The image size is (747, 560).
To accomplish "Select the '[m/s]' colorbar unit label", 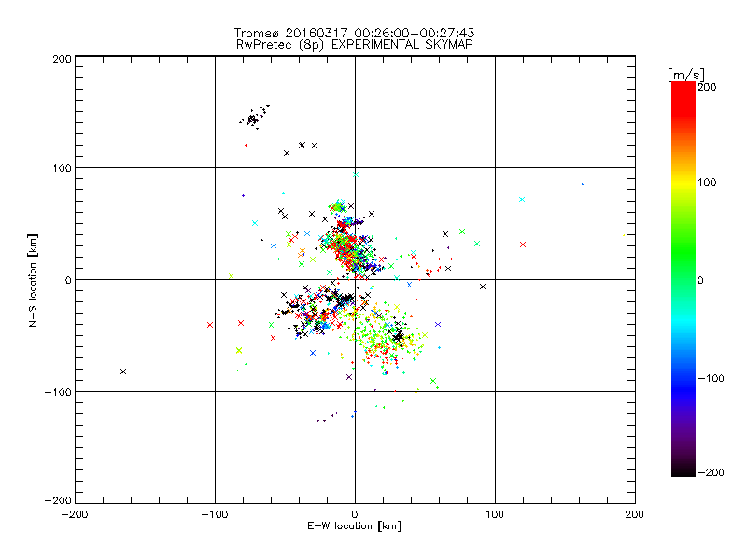I will pyautogui.click(x=686, y=75).
